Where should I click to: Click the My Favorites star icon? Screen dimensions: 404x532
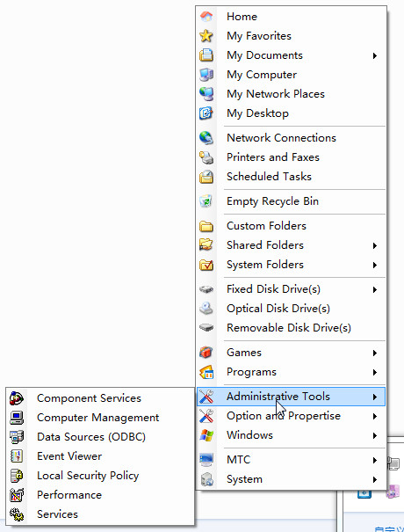[206, 36]
